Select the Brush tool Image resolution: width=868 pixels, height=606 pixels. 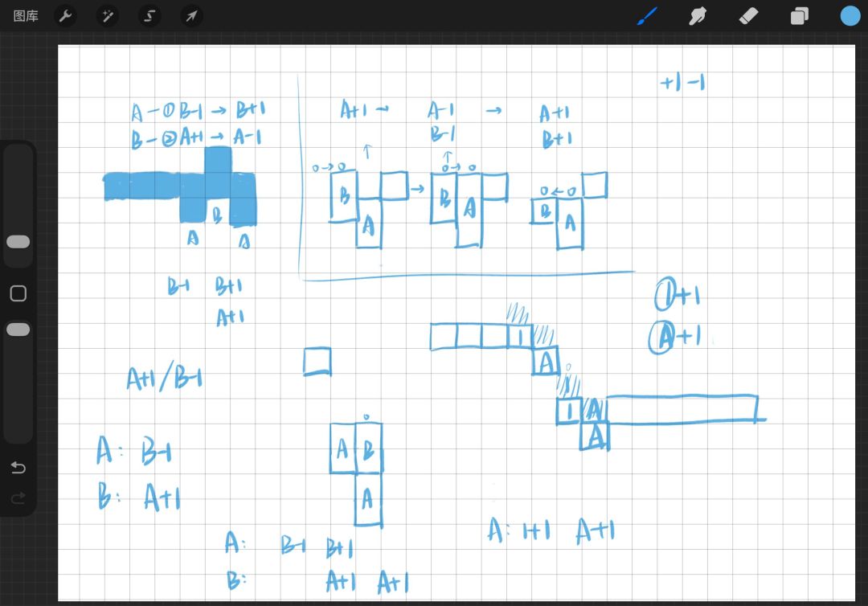647,16
